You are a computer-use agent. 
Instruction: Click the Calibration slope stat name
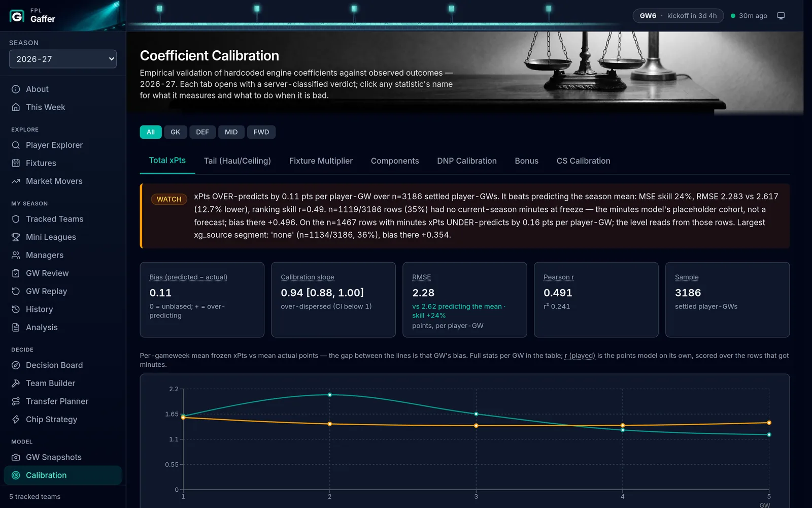[x=308, y=277]
